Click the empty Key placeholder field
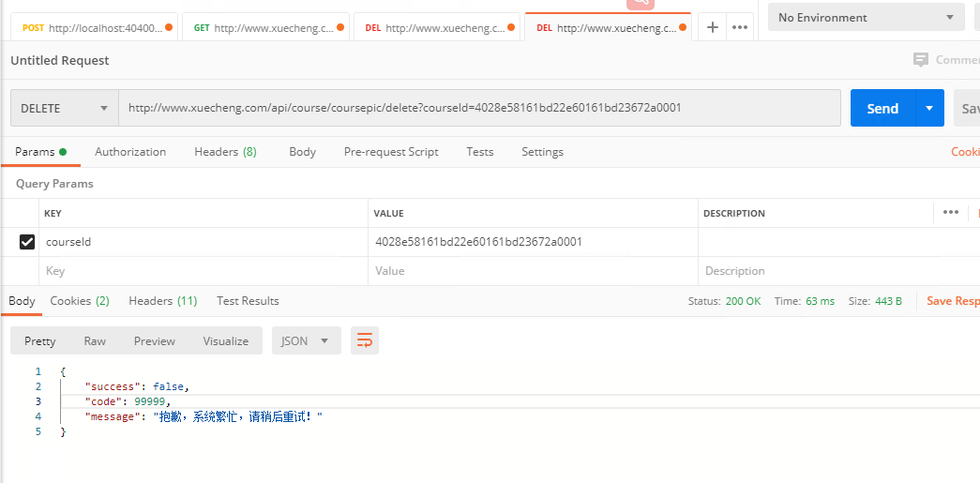The image size is (980, 483). pos(204,271)
